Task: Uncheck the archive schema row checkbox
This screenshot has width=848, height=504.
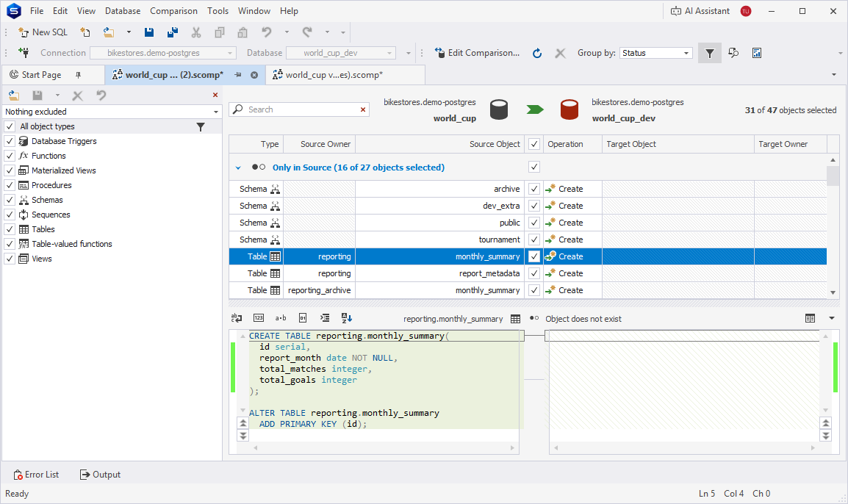Action: point(534,189)
